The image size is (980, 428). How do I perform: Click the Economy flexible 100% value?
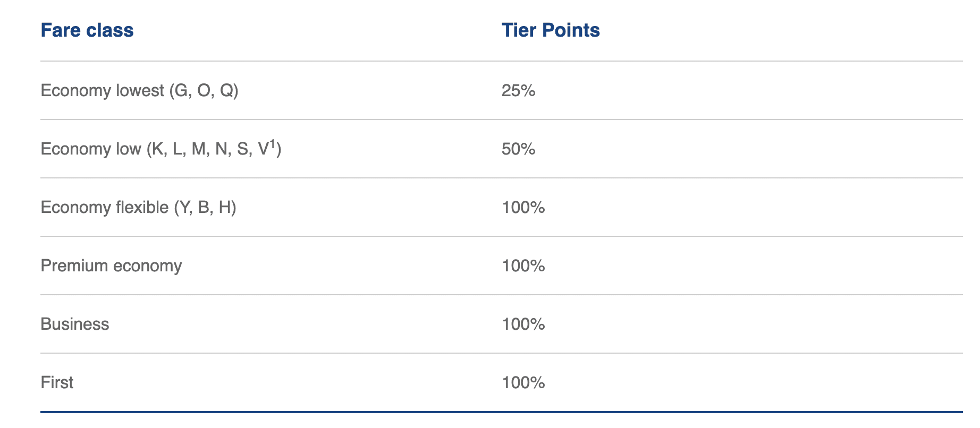click(x=523, y=207)
